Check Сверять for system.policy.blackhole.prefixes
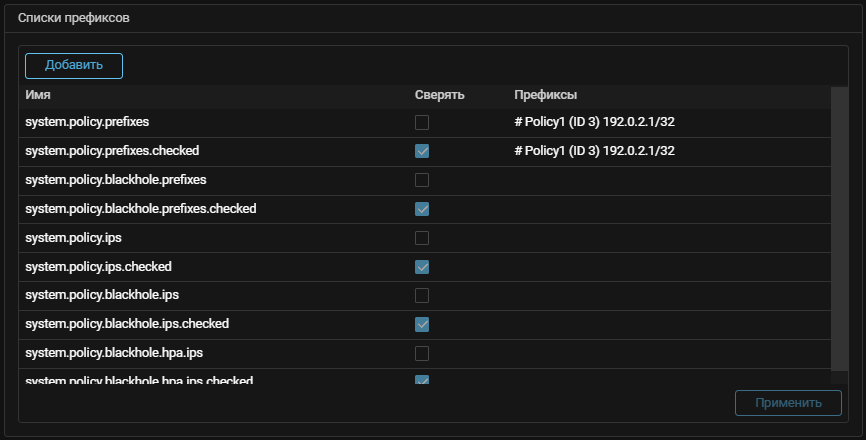The image size is (866, 440). [x=422, y=180]
